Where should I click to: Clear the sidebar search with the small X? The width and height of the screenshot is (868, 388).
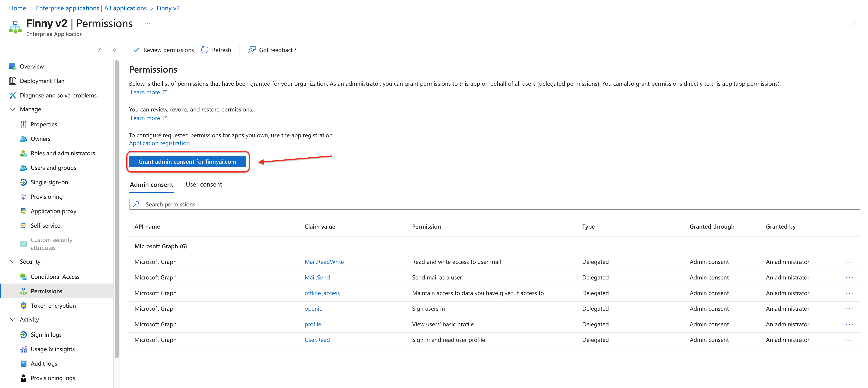[x=99, y=50]
